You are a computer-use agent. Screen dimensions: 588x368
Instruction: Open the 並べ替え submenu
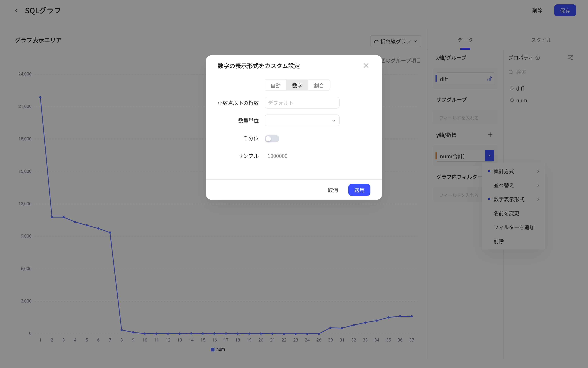[x=513, y=185]
